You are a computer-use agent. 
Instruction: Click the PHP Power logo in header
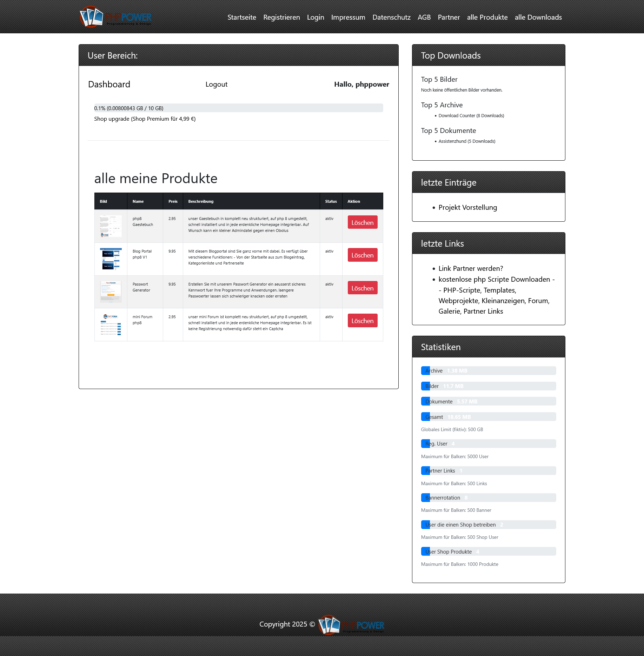115,17
